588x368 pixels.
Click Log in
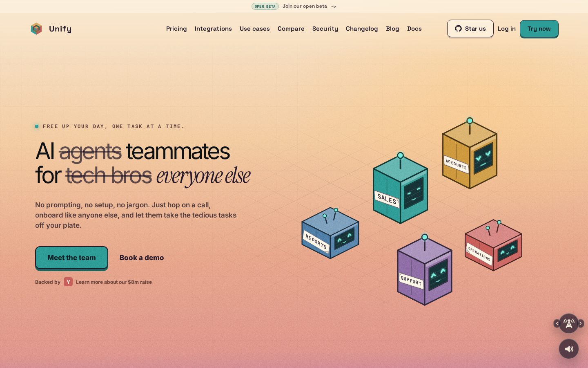pos(507,29)
